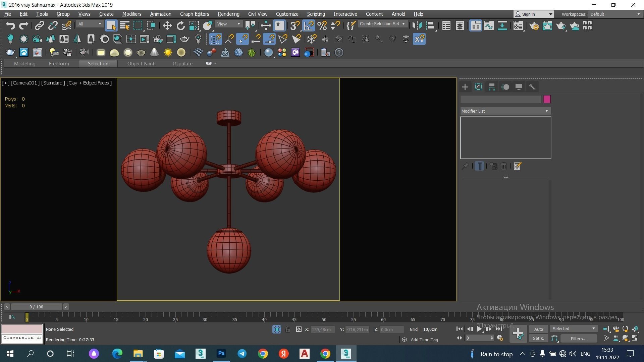This screenshot has height=362, width=644.
Task: Open the Hierarchy panel tab
Action: coord(492,87)
